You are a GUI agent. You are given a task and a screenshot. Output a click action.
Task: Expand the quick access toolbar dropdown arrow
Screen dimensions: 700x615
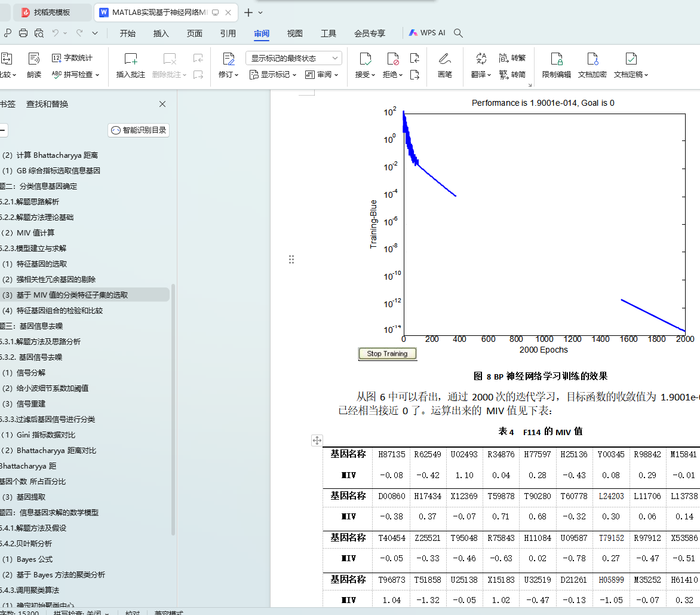tap(95, 33)
